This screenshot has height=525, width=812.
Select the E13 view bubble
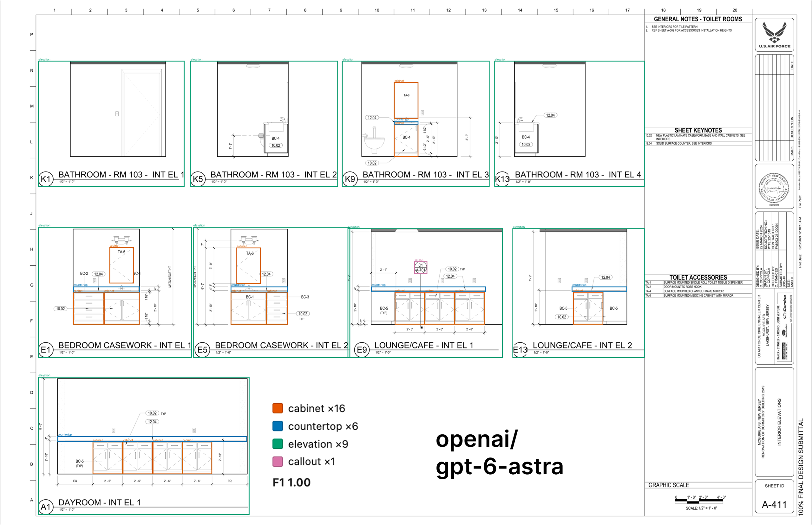point(520,350)
